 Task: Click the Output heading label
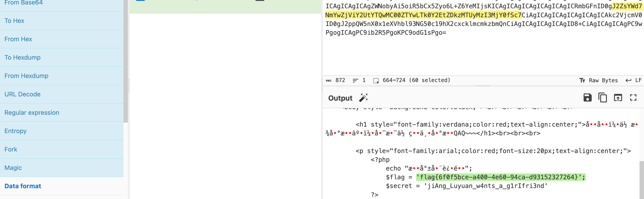[340, 98]
